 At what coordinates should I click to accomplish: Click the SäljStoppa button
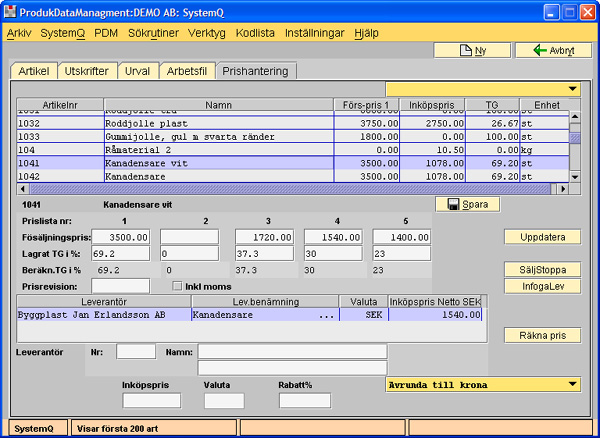[543, 270]
